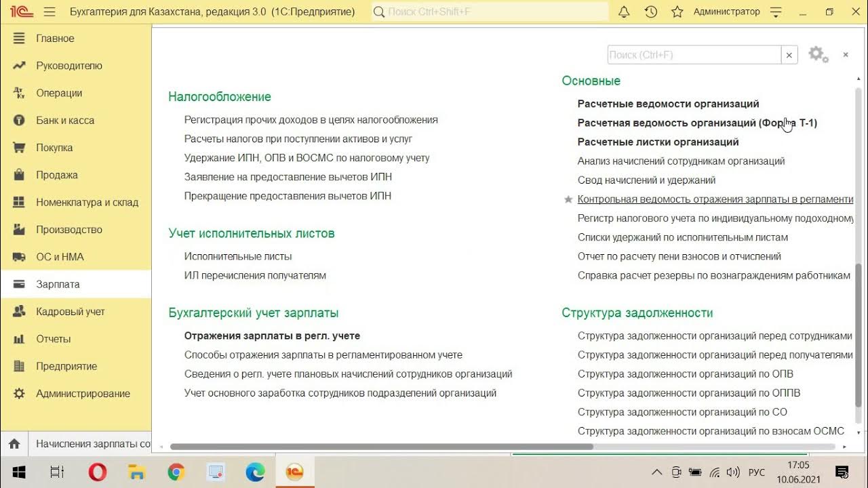Open Свод начислений и удержаний report

point(646,180)
